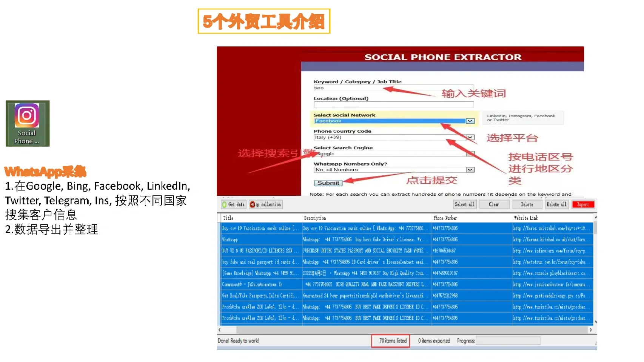Screen dimensions: 644x362
Task: Click the table's horizontal scrollbar left arrow
Action: click(x=220, y=330)
